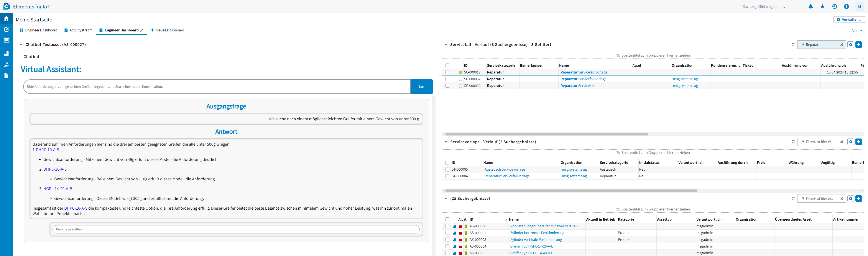
Task: Refresh the Servicefall - Verlauf list
Action: tap(793, 45)
